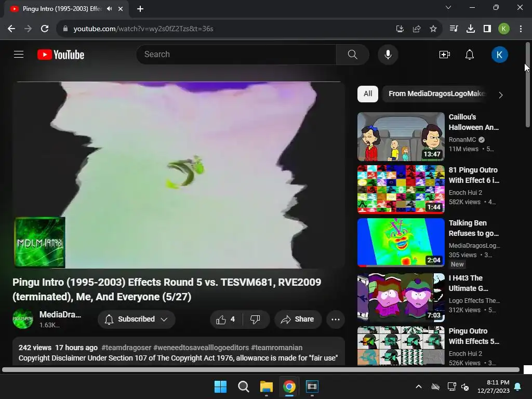Go forward with browser forward arrow
532x399 pixels.
pos(28,29)
